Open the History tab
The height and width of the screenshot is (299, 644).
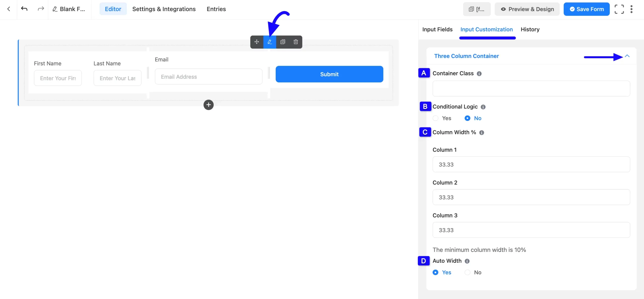pyautogui.click(x=530, y=29)
